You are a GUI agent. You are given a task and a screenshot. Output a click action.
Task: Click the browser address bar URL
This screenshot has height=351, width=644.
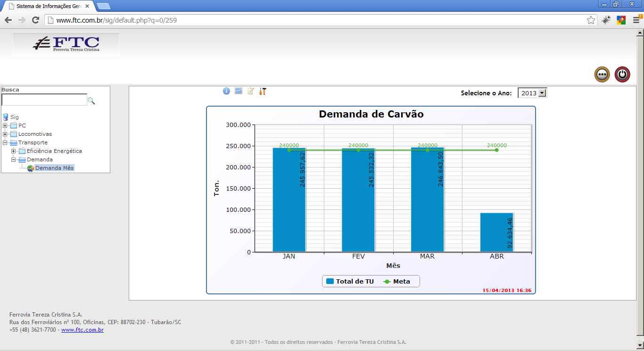pyautogui.click(x=116, y=20)
